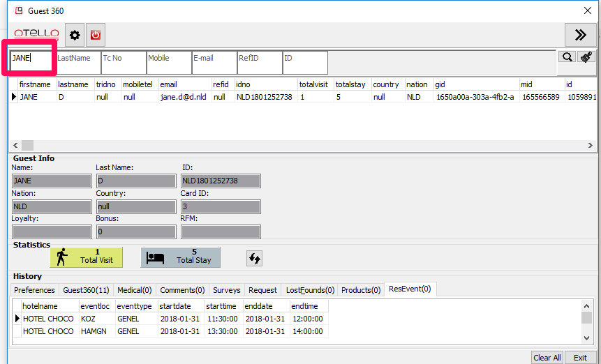The image size is (601, 364).
Task: Open the LostFounds(0) tab
Action: pos(310,290)
